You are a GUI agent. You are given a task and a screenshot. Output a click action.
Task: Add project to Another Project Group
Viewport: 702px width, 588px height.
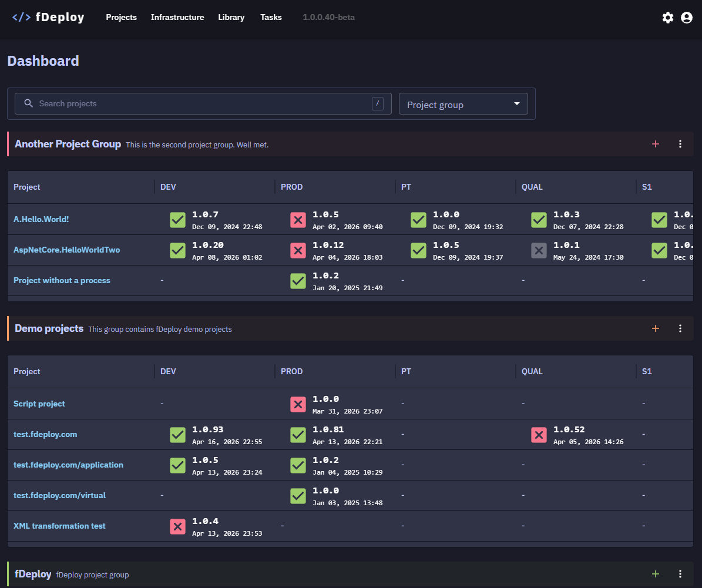click(x=656, y=144)
